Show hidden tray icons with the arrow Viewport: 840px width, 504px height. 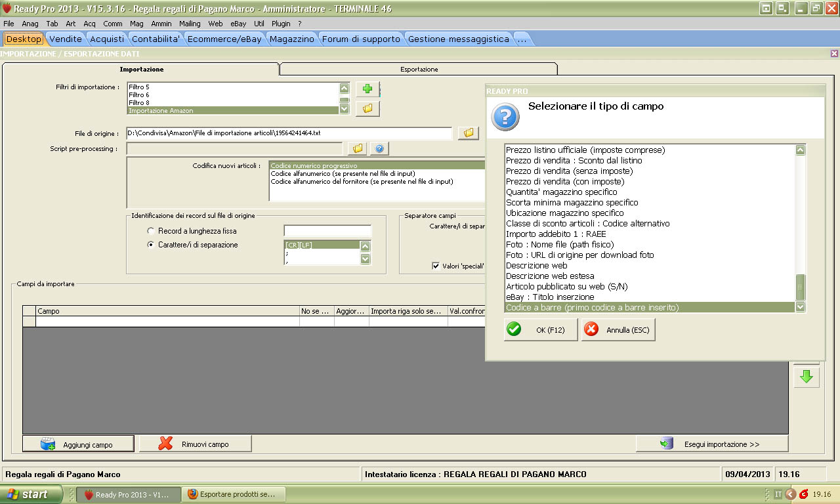pyautogui.click(x=791, y=494)
